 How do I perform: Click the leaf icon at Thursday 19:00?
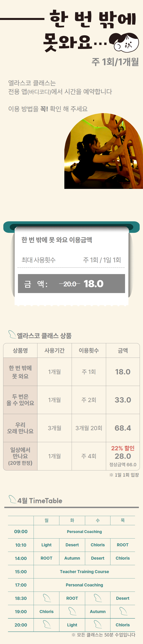click(123, 611)
